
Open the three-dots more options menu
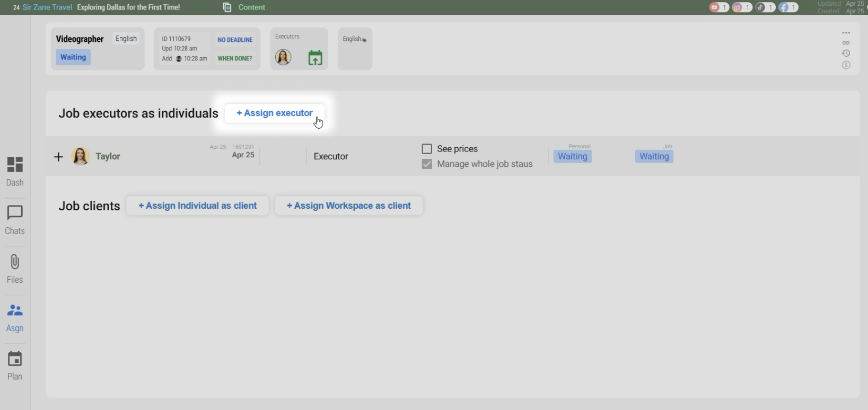point(846,33)
